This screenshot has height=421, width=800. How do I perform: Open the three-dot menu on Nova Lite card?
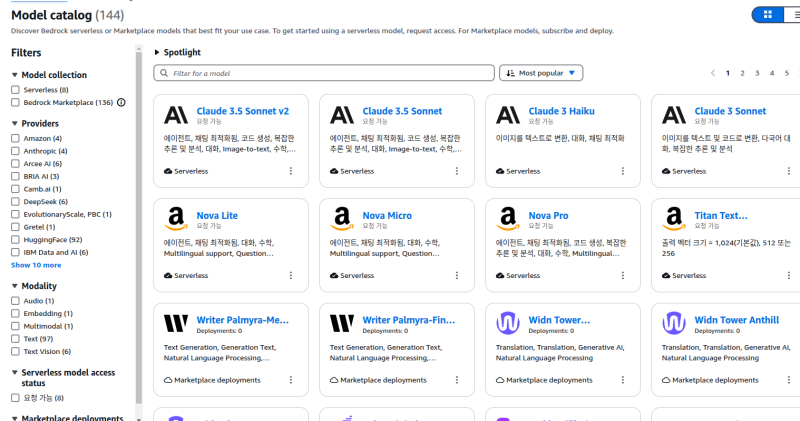291,276
